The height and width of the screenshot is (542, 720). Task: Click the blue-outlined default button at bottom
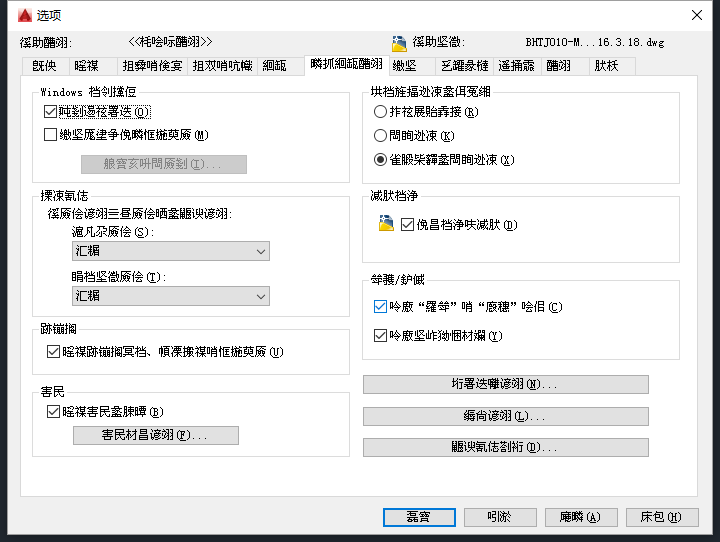coord(419,517)
